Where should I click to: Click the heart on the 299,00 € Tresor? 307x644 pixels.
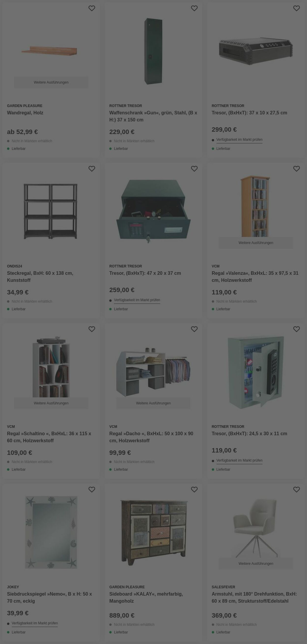(x=296, y=8)
